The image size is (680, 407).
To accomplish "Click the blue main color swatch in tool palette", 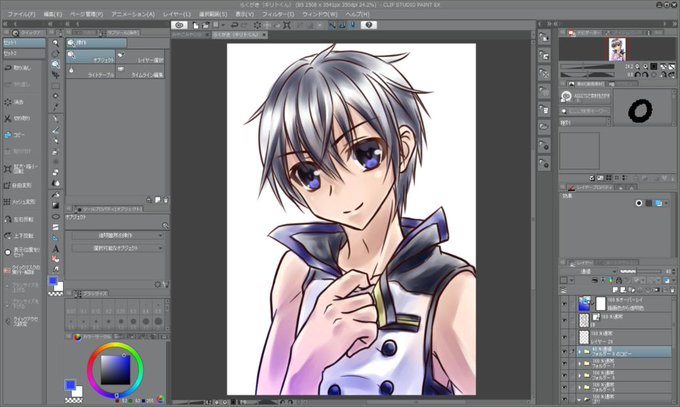I will 53,282.
